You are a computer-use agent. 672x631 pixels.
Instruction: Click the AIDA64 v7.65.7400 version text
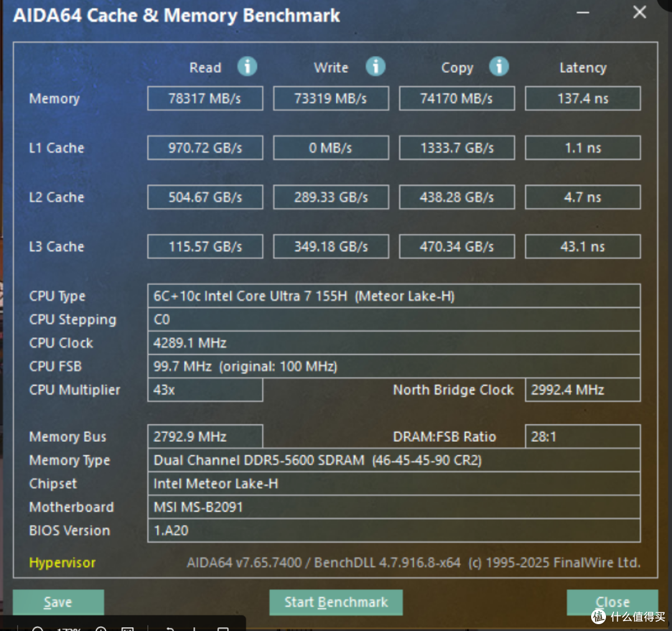pyautogui.click(x=244, y=563)
